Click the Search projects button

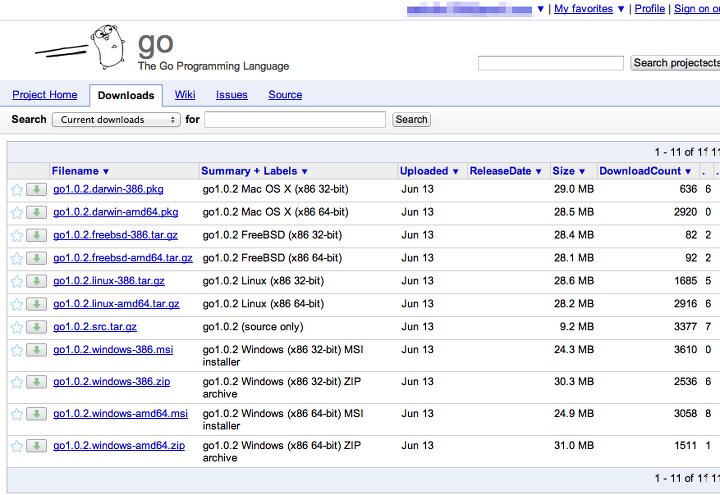pos(675,63)
